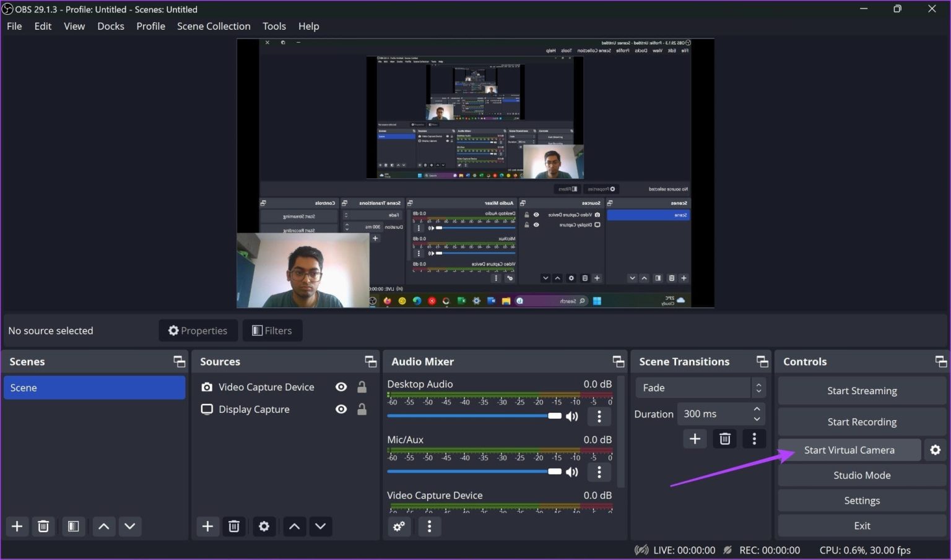Add a new source with the plus icon
Screen dimensions: 951x560
(x=207, y=526)
